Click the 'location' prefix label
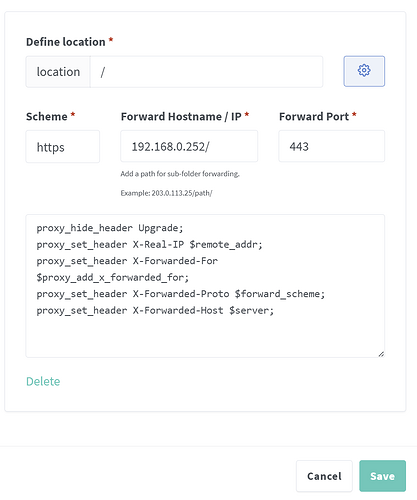Screen dimensions: 417x500 click(58, 72)
